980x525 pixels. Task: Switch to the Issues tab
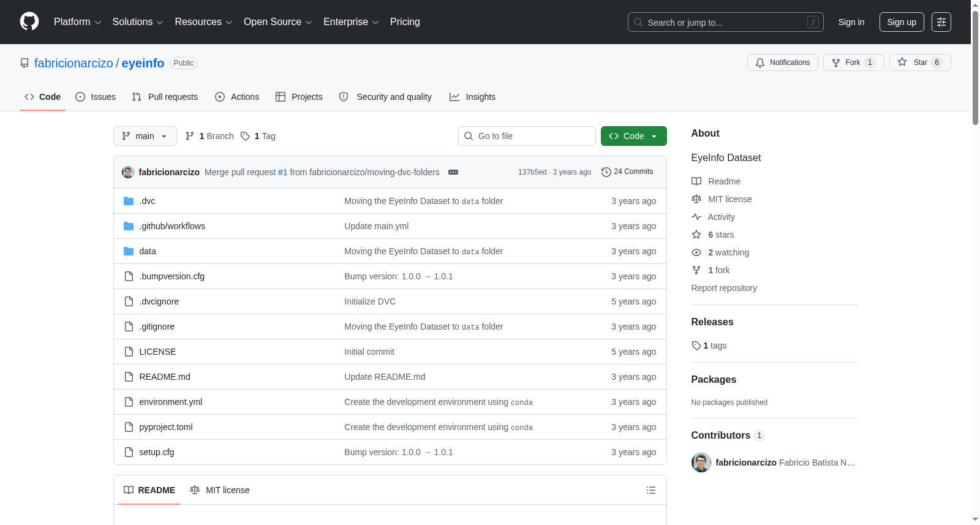(x=96, y=97)
